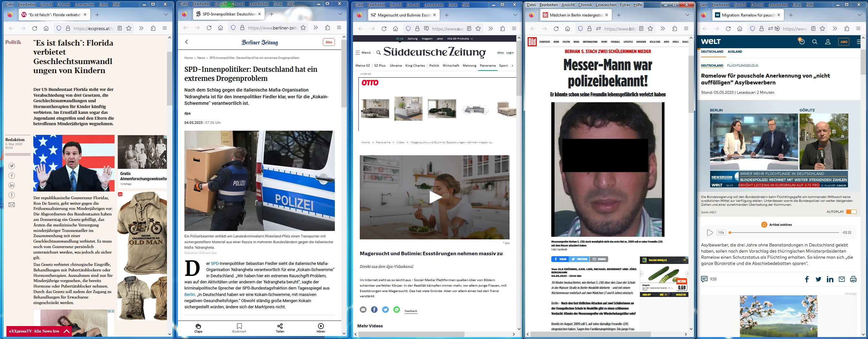Expand toolbar overflow chevron in exxpress window

(x=141, y=29)
